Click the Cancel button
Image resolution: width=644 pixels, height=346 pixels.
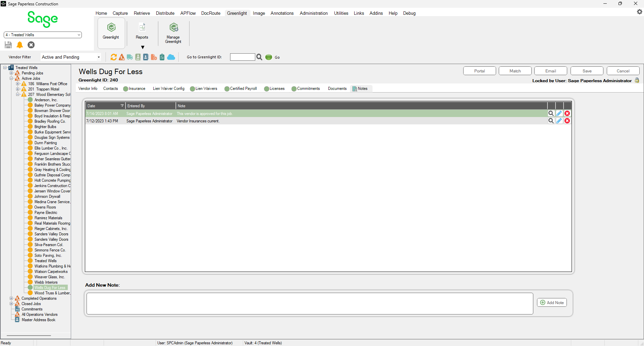(x=623, y=71)
